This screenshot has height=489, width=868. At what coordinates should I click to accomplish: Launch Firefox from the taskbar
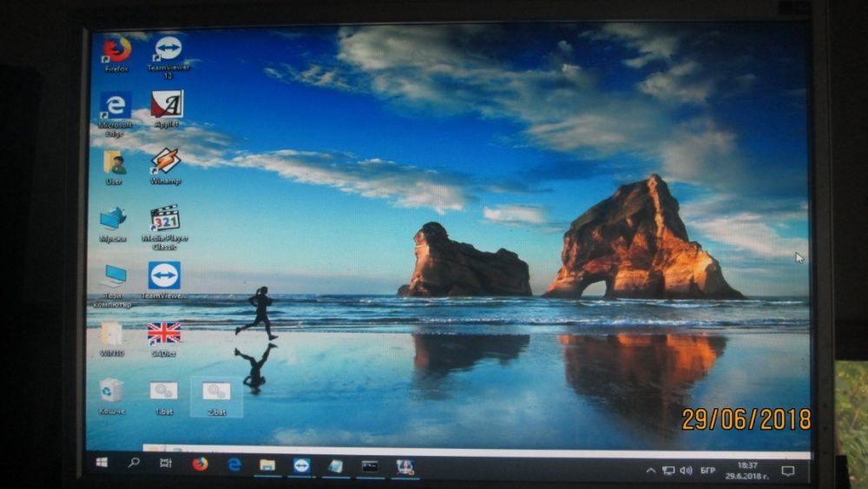(200, 464)
